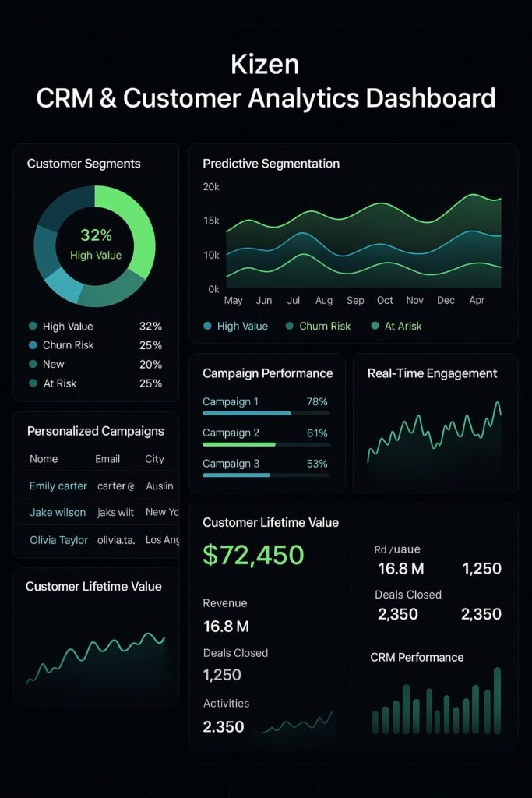Click the Campaign 1 progress bar
The image size is (532, 798).
coord(266,413)
